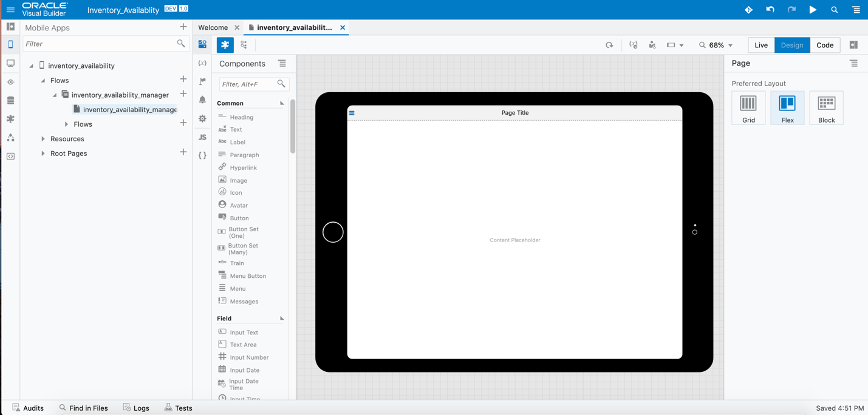Open the hamburger navigation menu

point(10,10)
